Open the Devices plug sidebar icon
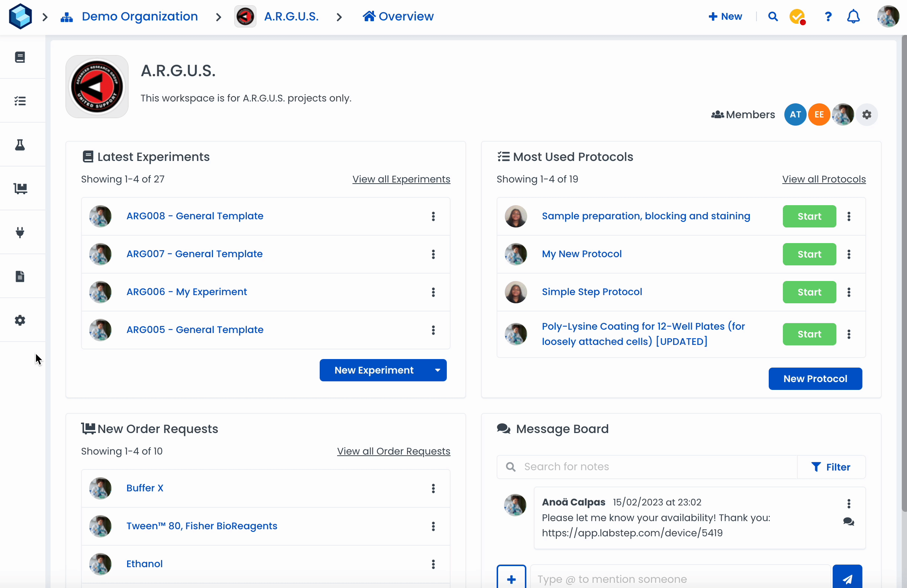Image resolution: width=907 pixels, height=588 pixels. (x=20, y=232)
